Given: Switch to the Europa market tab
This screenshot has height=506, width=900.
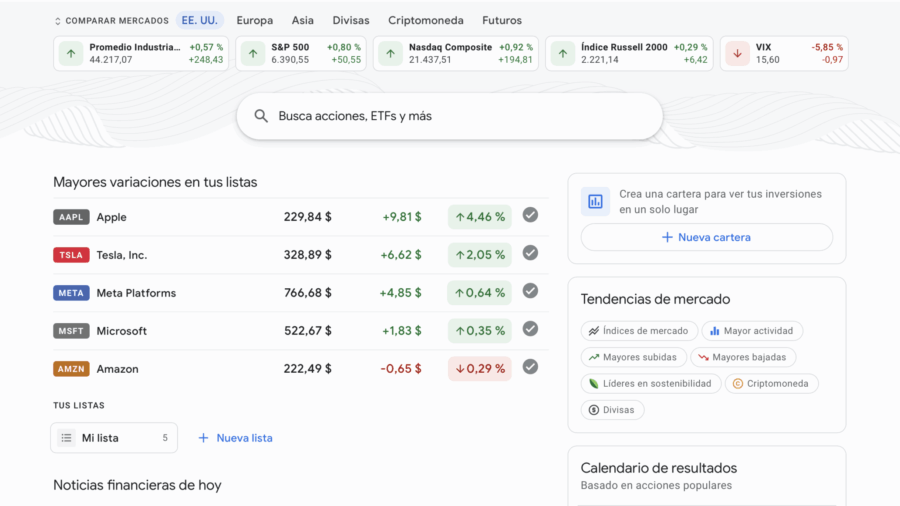Looking at the screenshot, I should pyautogui.click(x=255, y=21).
